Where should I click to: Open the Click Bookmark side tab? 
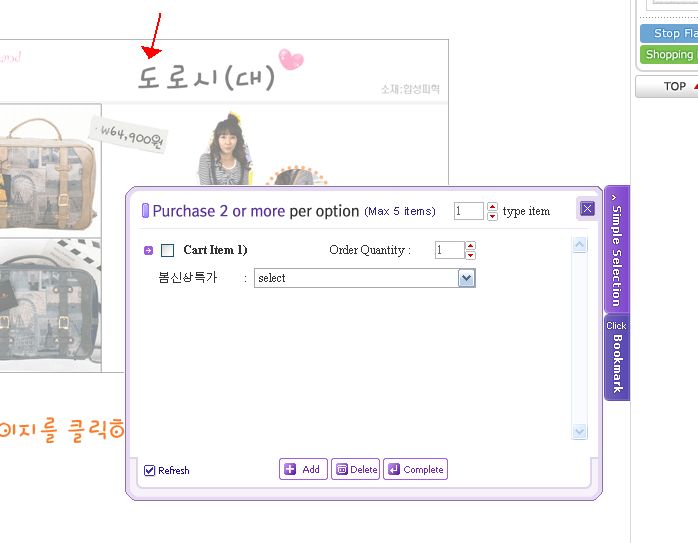617,357
